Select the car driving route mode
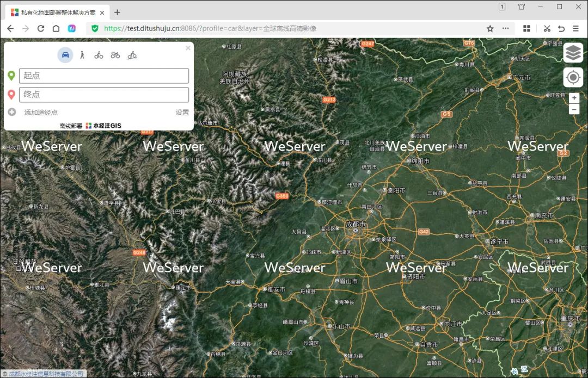Screen dimensions: 588x378 (65, 55)
